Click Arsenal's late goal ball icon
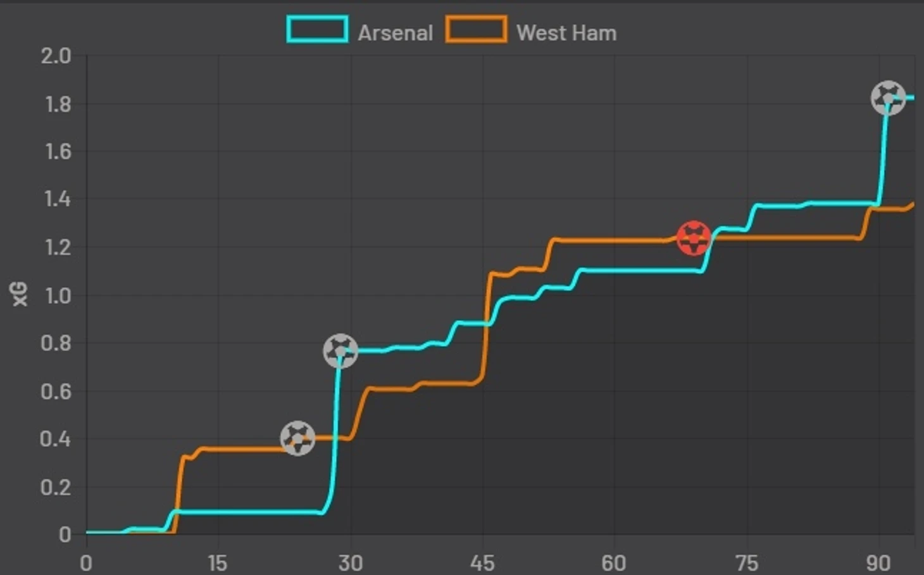Image resolution: width=924 pixels, height=575 pixels. (x=889, y=97)
